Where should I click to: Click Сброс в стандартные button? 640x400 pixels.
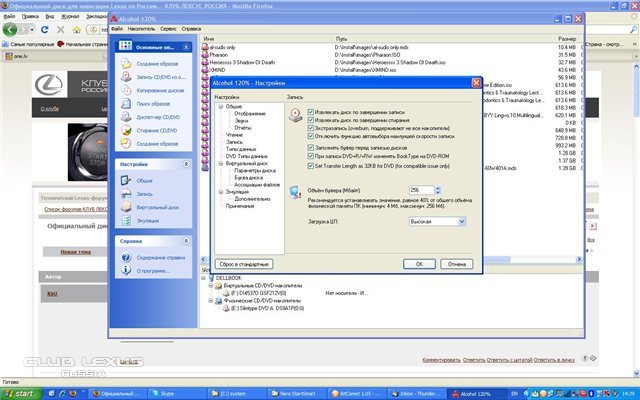(244, 264)
